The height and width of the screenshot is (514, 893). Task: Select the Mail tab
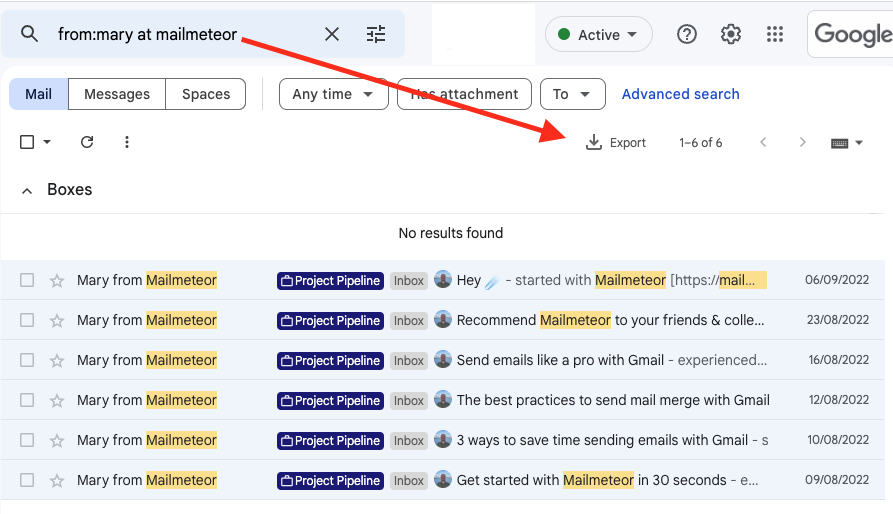[39, 94]
